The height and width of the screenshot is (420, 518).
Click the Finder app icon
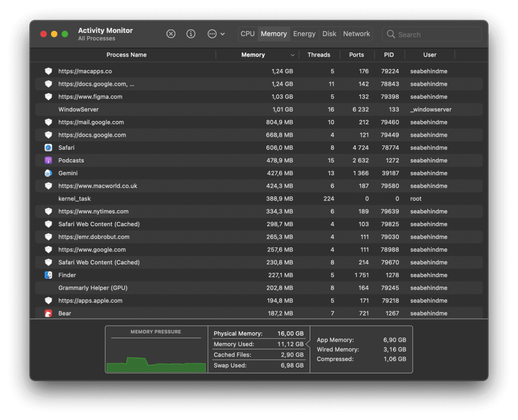[48, 275]
